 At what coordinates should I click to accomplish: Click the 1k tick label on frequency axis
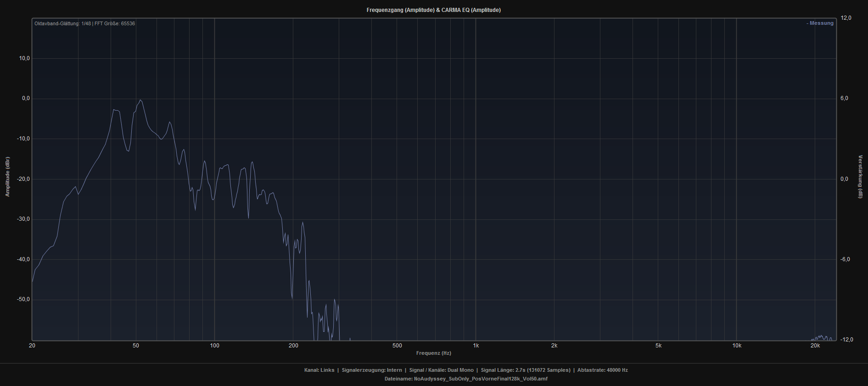point(476,346)
